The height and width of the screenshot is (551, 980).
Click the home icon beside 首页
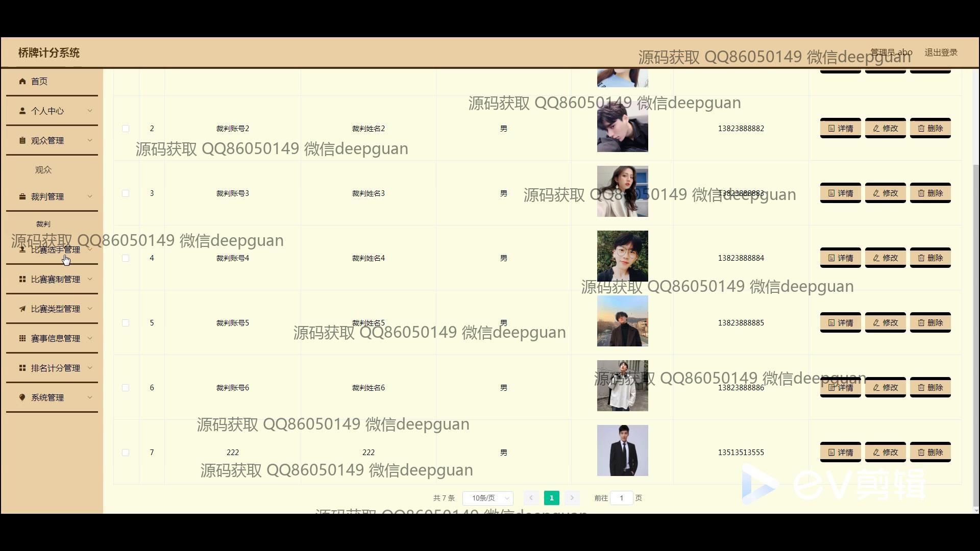click(x=22, y=81)
